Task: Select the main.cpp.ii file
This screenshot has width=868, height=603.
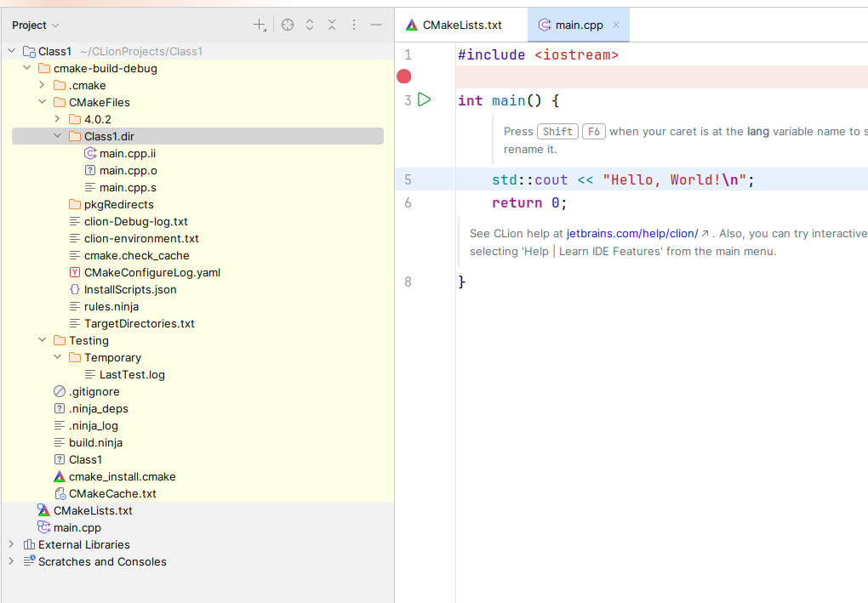Action: click(x=127, y=153)
